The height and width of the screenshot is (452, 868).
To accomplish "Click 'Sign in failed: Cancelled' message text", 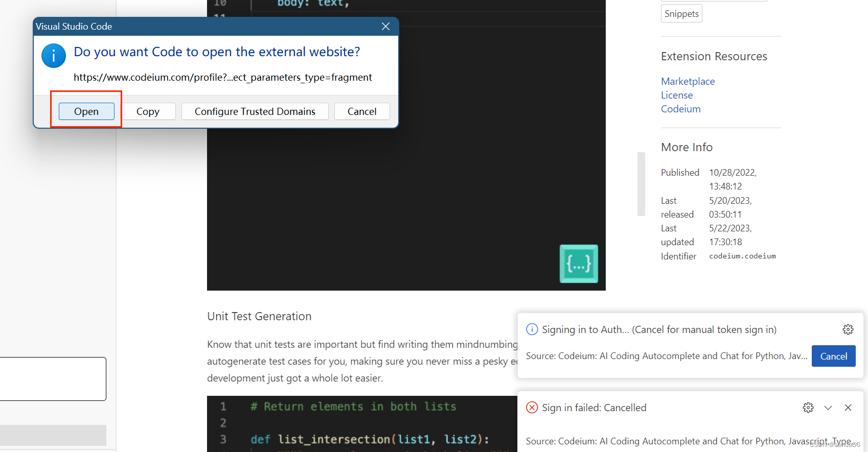I will 594,408.
